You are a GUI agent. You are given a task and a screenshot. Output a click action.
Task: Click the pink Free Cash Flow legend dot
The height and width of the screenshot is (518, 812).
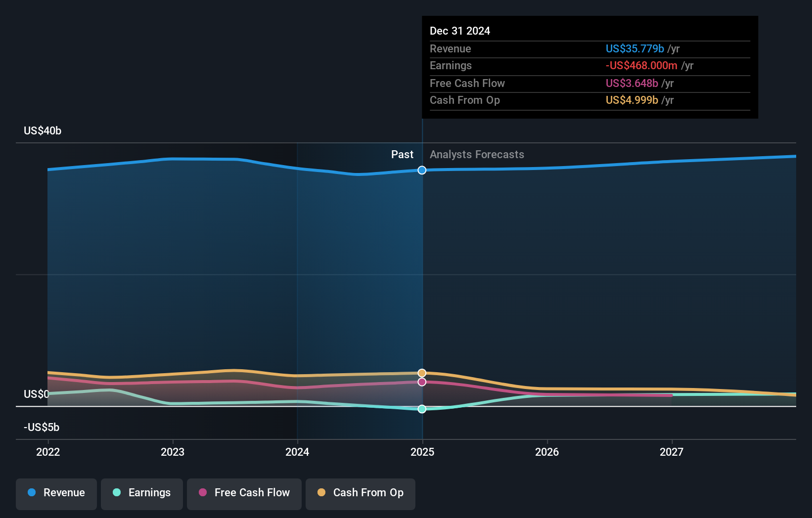(x=203, y=492)
